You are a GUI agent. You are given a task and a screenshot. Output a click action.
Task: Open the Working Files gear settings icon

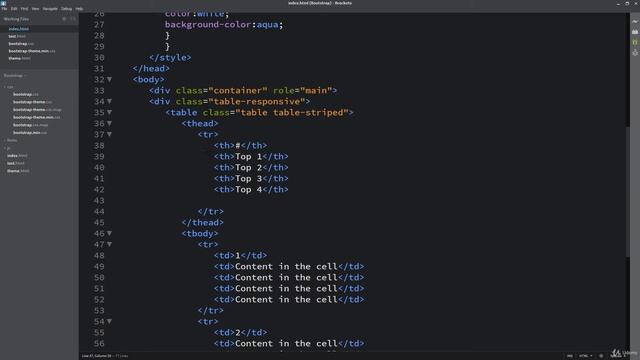click(64, 19)
